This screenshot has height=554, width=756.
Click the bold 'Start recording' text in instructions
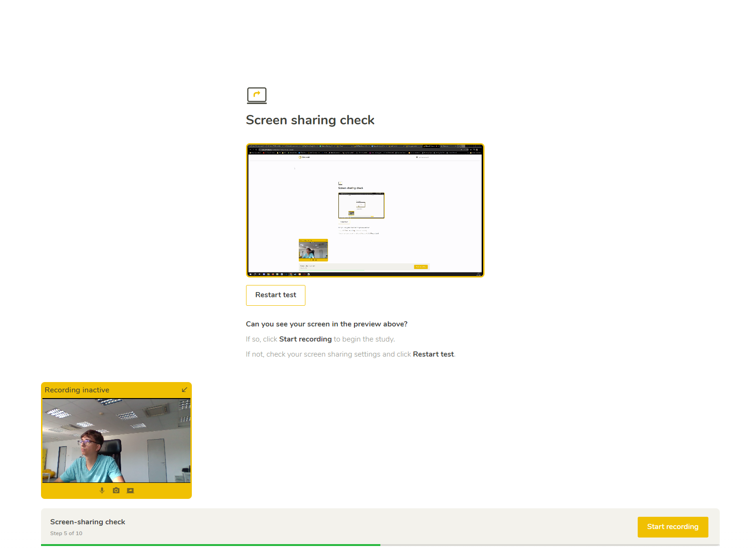coord(305,339)
